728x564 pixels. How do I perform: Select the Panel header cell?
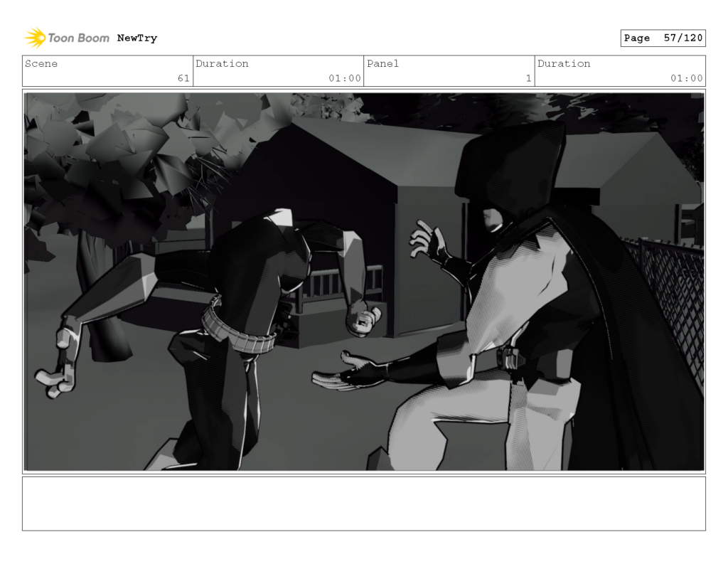383,63
